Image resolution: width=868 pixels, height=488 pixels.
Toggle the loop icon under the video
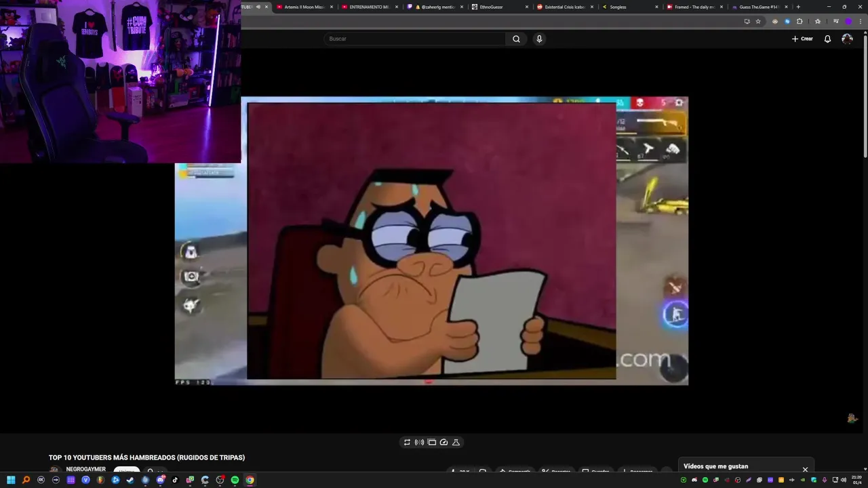tap(407, 442)
